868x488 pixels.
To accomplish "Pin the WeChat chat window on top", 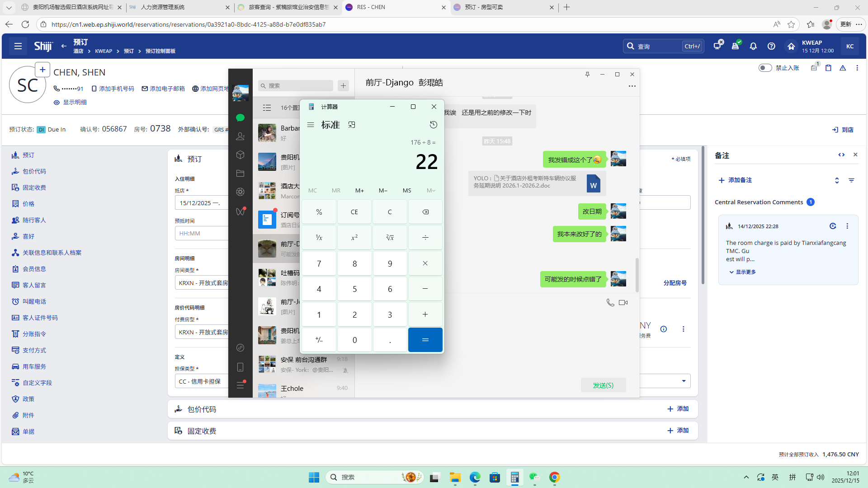I will (x=587, y=75).
